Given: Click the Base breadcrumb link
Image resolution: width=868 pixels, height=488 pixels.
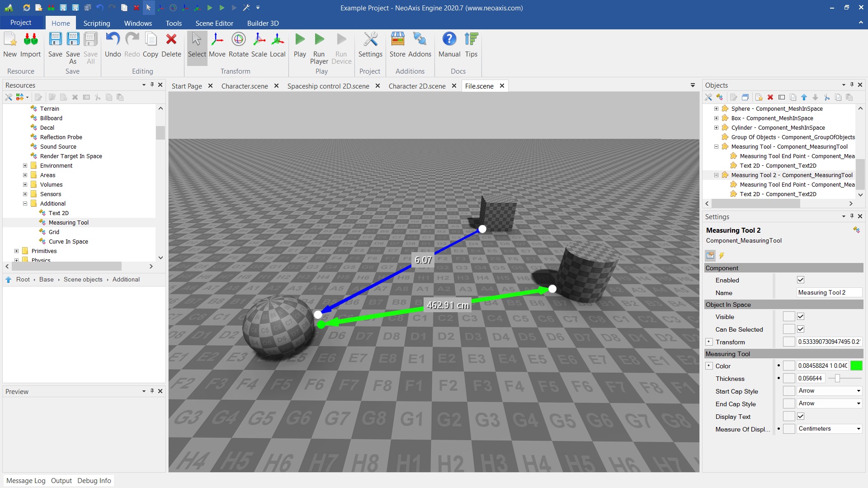Looking at the screenshot, I should tap(46, 280).
